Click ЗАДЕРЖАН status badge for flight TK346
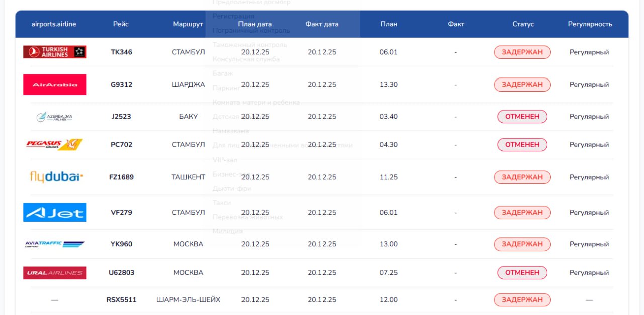 522,52
